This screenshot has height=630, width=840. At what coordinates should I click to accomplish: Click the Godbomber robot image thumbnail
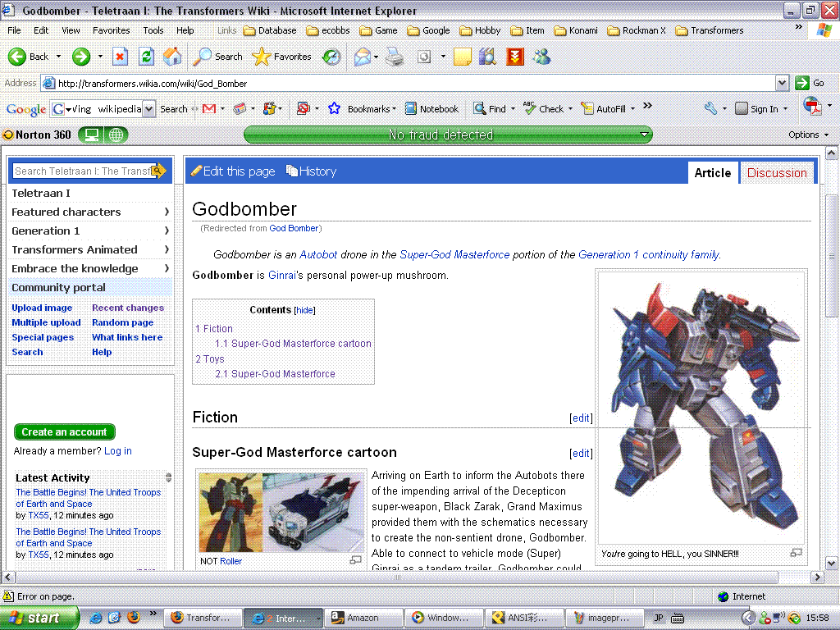point(701,408)
